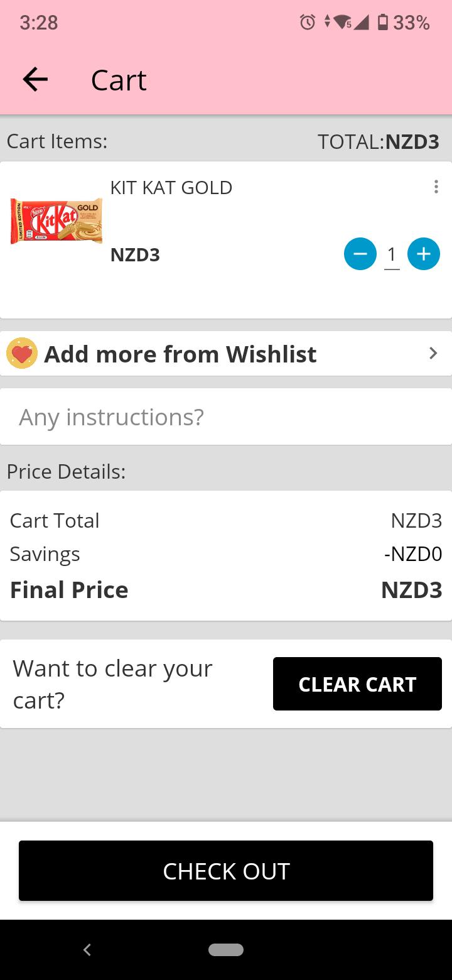
Task: Tap the battery icon in status bar
Action: pos(382,23)
